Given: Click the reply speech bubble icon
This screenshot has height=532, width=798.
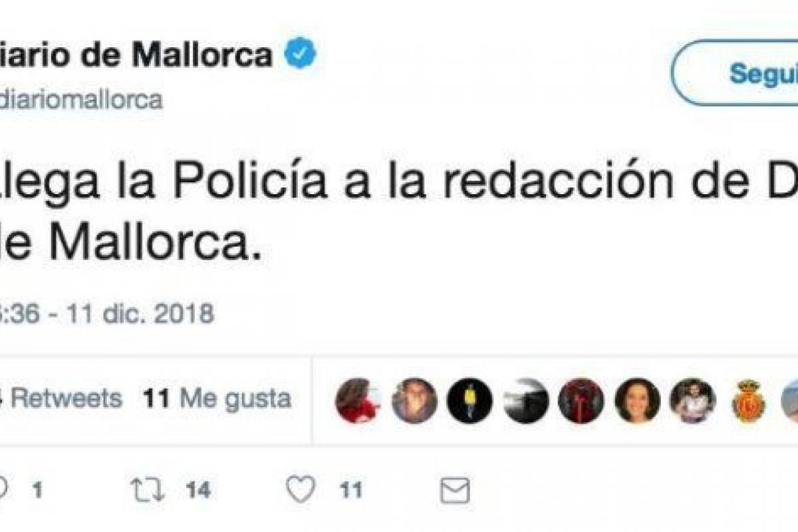Looking at the screenshot, I should coord(4,491).
